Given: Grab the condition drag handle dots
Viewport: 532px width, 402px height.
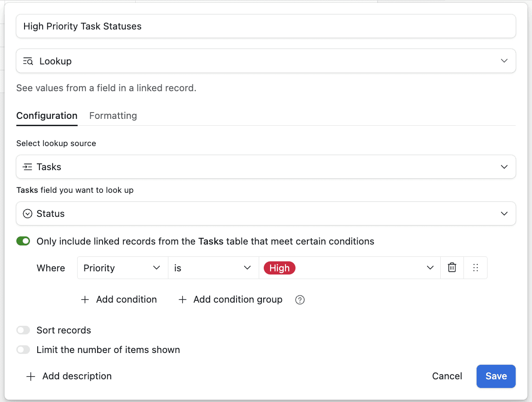Looking at the screenshot, I should coord(475,268).
